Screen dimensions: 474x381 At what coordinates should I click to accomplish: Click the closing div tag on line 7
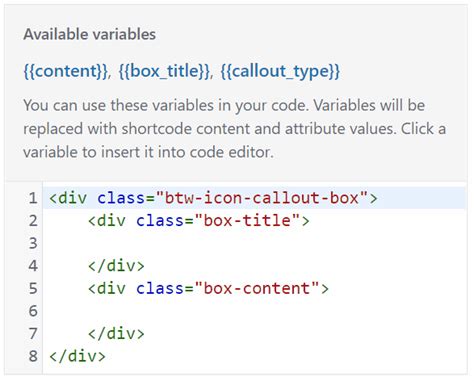pos(116,333)
